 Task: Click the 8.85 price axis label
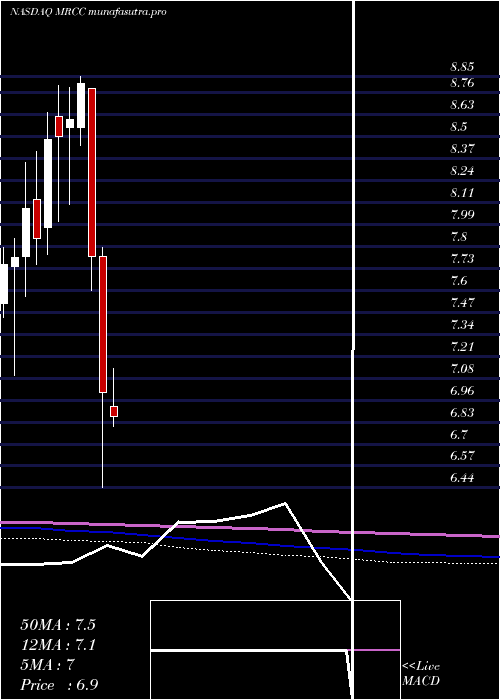pyautogui.click(x=462, y=67)
